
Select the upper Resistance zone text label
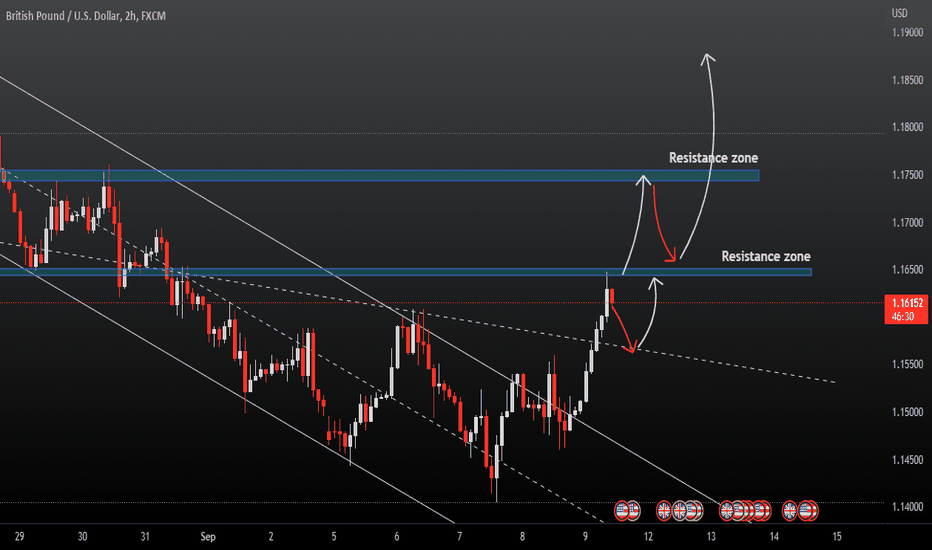pos(713,158)
